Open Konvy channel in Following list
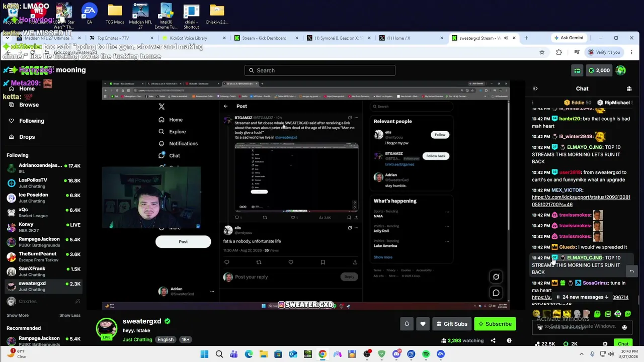The image size is (644, 362). coord(43,227)
